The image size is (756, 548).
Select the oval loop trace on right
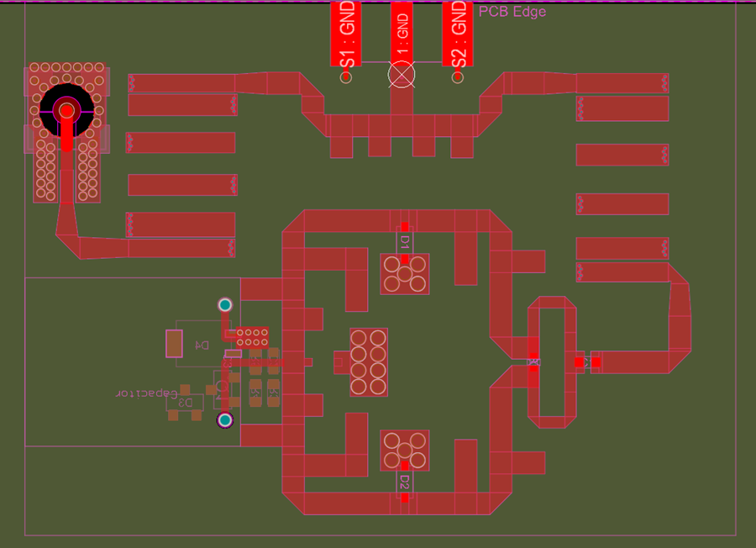[x=552, y=361]
